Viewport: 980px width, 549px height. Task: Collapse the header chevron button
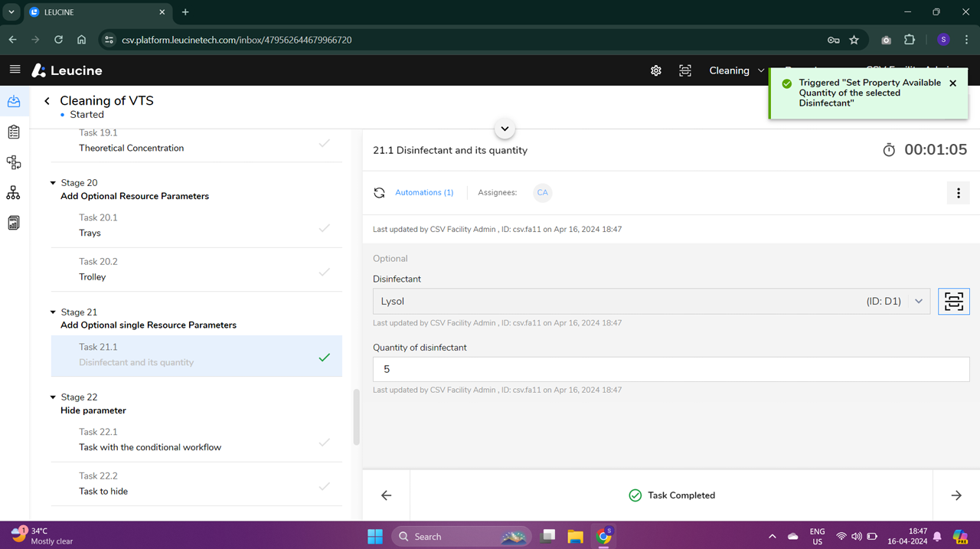(505, 129)
